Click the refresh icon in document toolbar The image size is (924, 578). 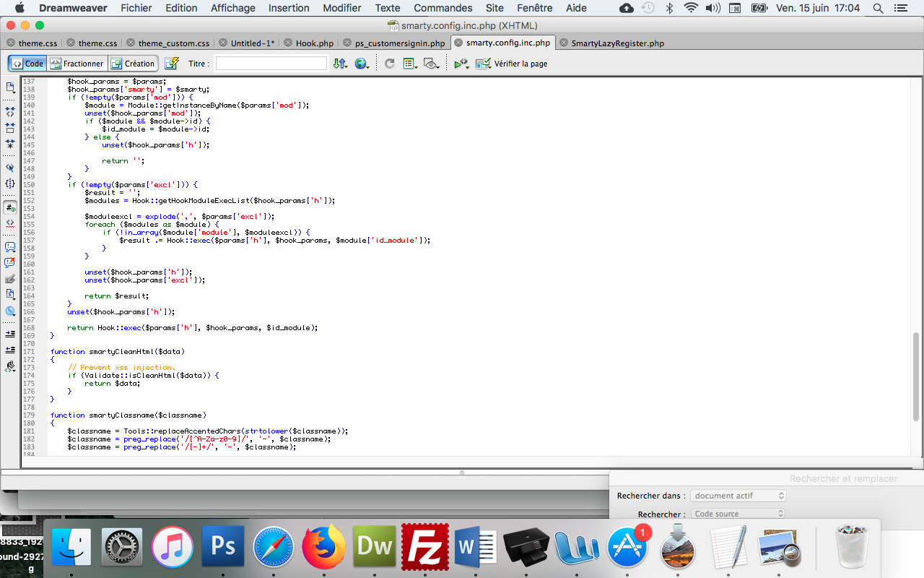pyautogui.click(x=389, y=64)
